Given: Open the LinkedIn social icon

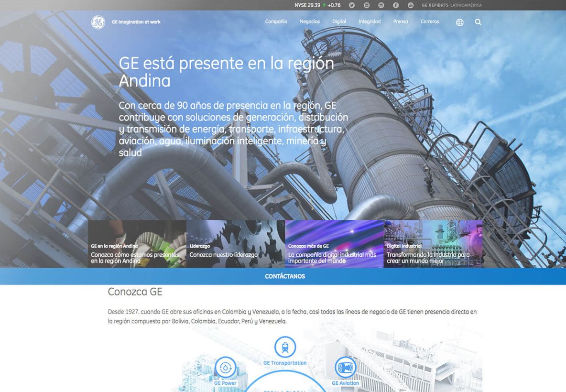Looking at the screenshot, I should tap(367, 5).
